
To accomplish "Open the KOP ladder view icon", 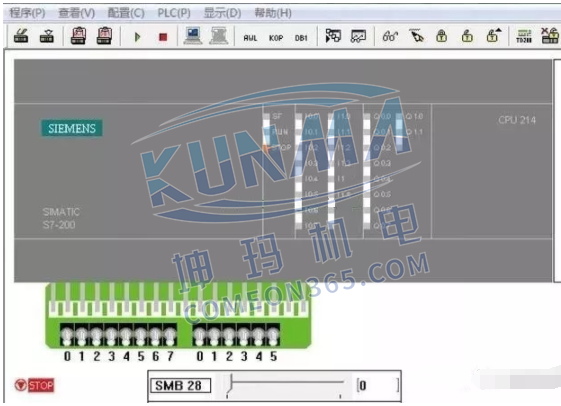I will coord(276,38).
